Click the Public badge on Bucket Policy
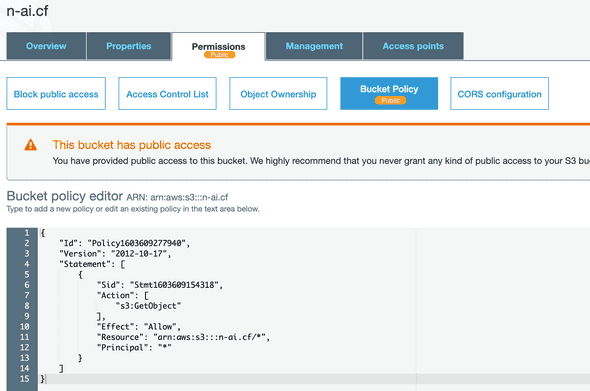 (x=390, y=100)
